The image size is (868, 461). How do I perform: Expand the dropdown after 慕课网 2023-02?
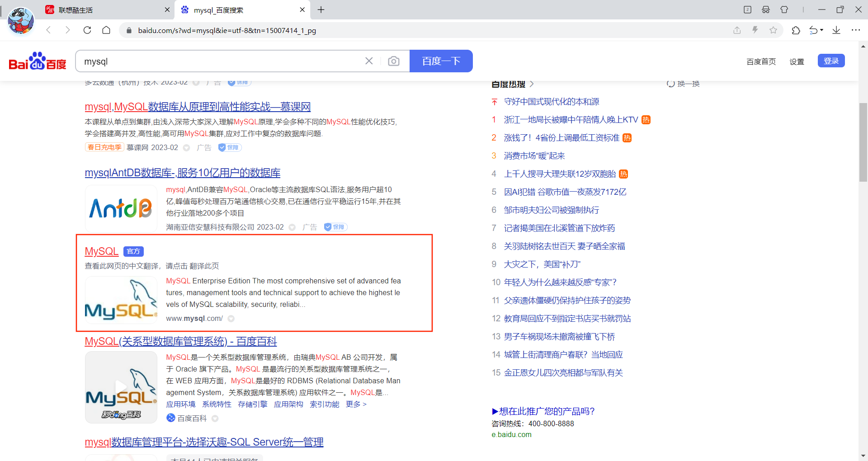[186, 148]
